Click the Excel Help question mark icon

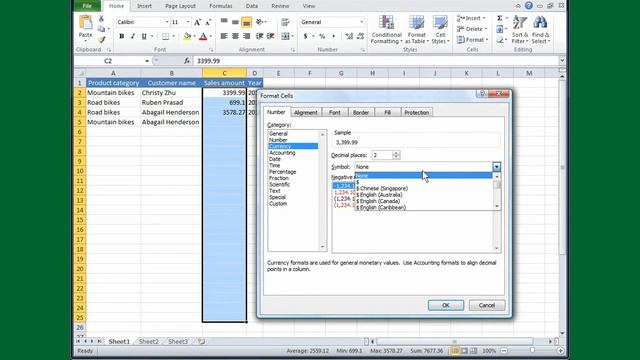tap(529, 5)
